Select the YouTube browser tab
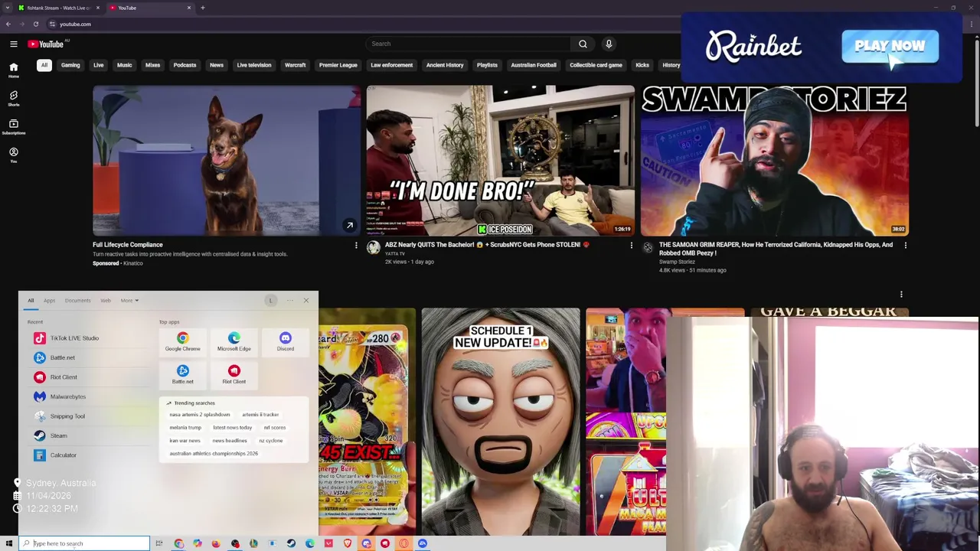 (x=149, y=8)
